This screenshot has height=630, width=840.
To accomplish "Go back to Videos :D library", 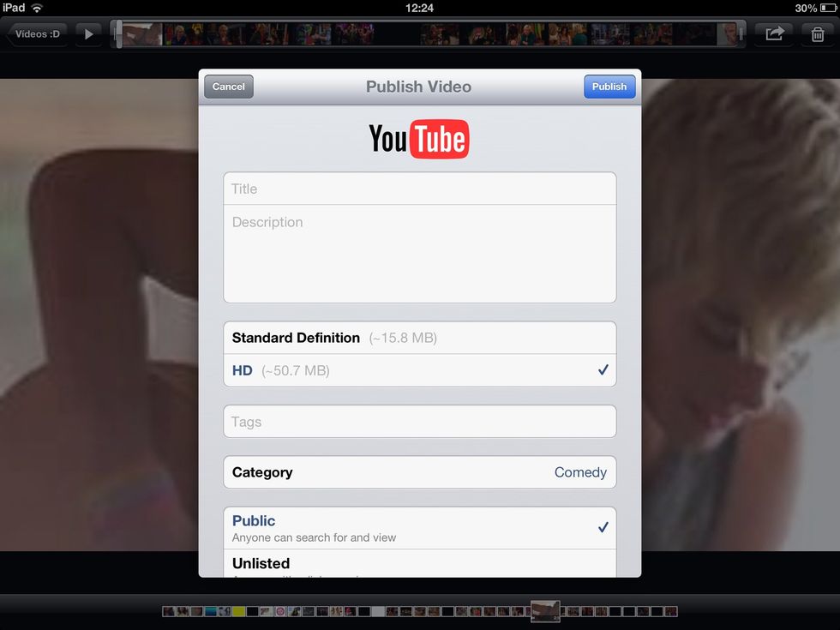I will pyautogui.click(x=36, y=34).
